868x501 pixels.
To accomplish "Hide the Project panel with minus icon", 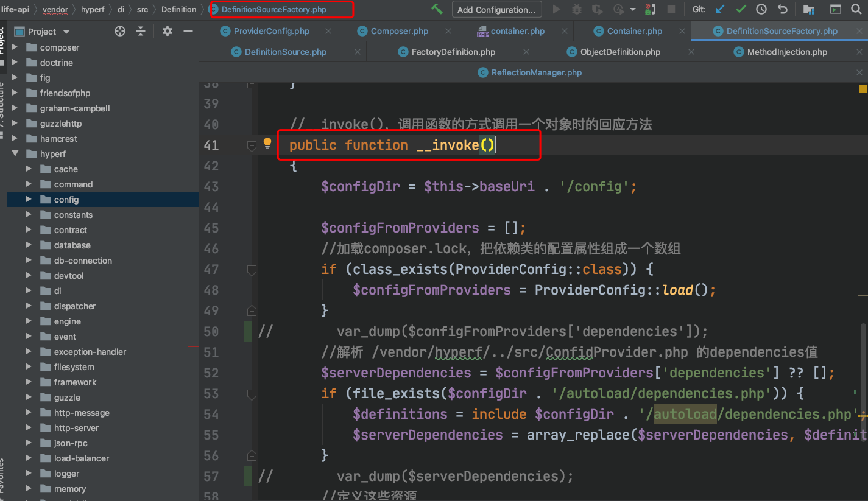I will (188, 32).
